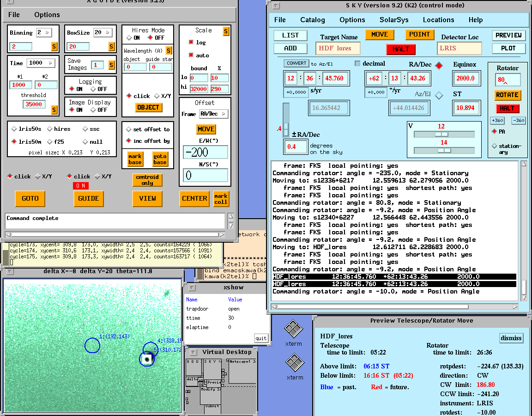This screenshot has height=416, width=532.
Task: Click the Rotator angle input field
Action: click(x=507, y=80)
